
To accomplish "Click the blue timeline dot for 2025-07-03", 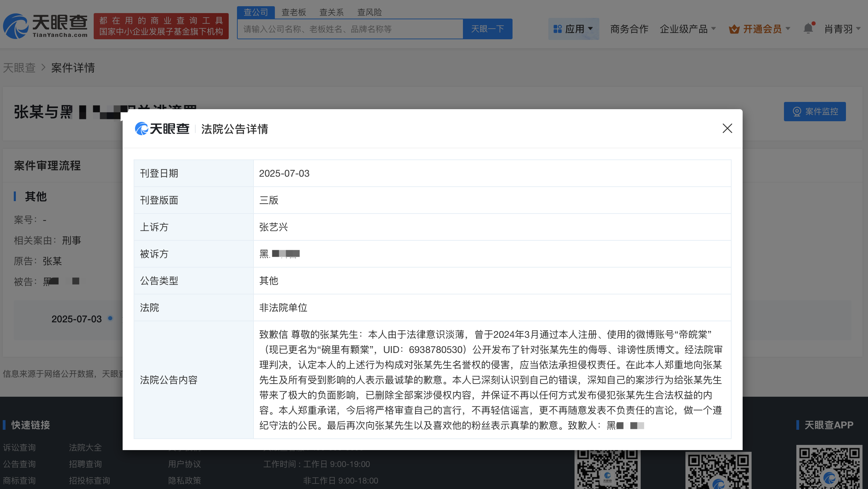I will point(110,318).
